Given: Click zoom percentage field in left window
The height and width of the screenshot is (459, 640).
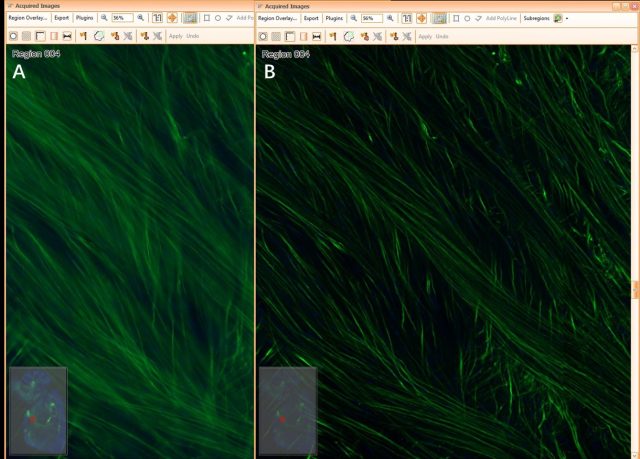Looking at the screenshot, I should pos(122,18).
